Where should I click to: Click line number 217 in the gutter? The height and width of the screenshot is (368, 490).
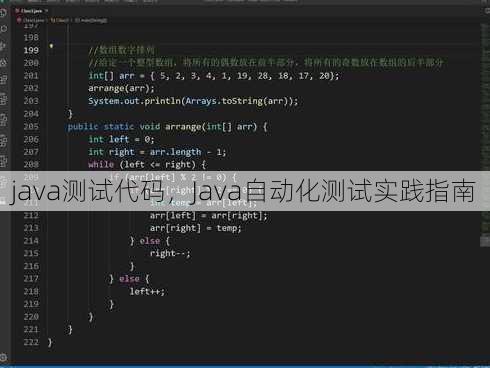click(x=31, y=279)
